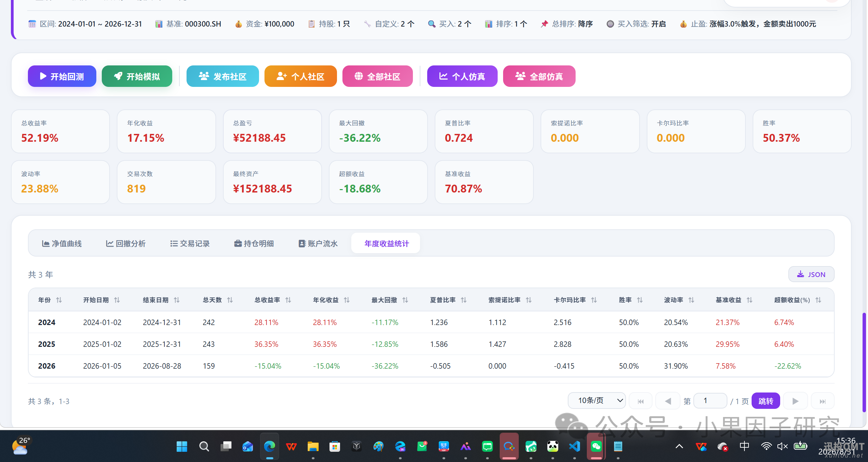This screenshot has height=462, width=868.
Task: Open the 全部社区 page
Action: coord(377,76)
